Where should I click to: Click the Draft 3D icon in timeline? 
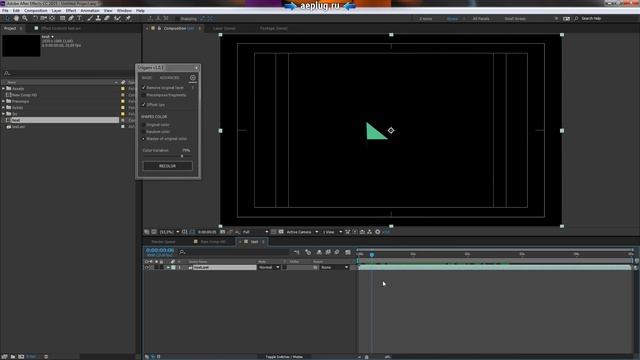point(308,252)
